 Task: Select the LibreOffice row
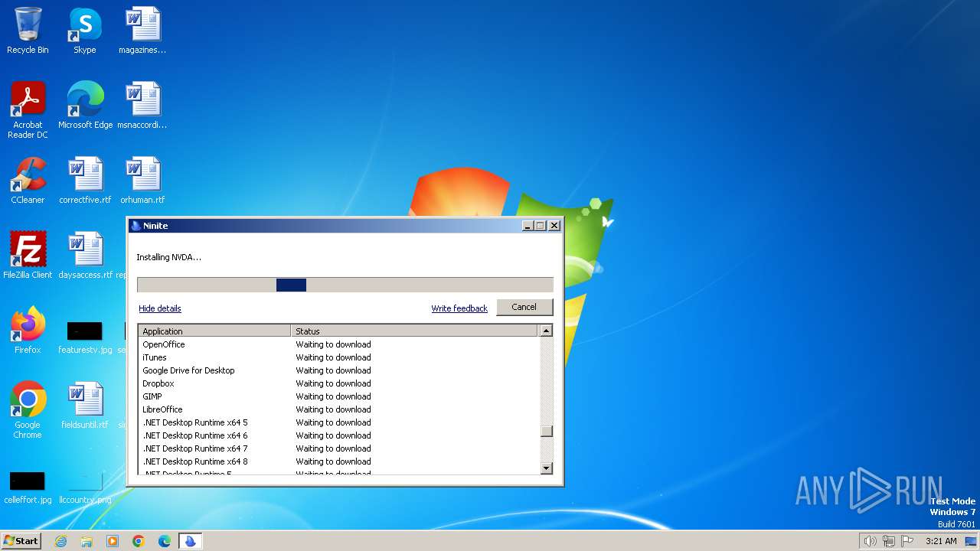click(339, 409)
